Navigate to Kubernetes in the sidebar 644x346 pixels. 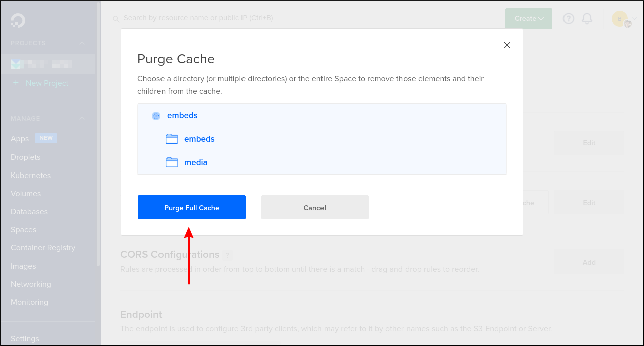(30, 175)
